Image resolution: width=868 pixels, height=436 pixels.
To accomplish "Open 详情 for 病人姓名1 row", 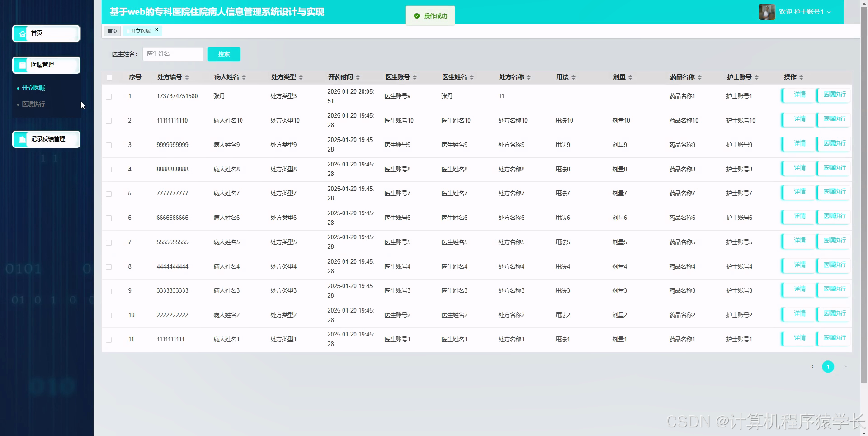I will tap(798, 338).
